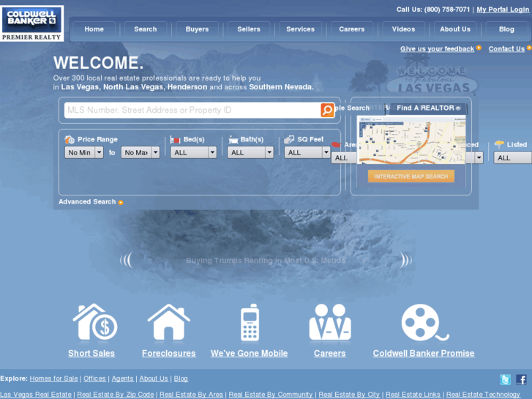Switch to the Find A REALTOR tab

point(429,108)
